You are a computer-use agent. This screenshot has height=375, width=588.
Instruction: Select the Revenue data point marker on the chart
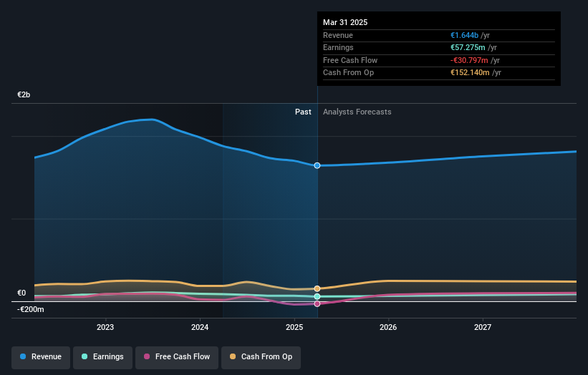point(317,165)
